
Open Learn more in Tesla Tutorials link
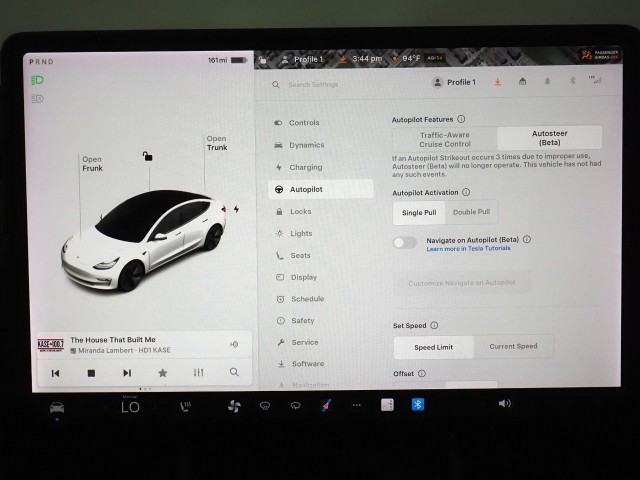coord(467,249)
